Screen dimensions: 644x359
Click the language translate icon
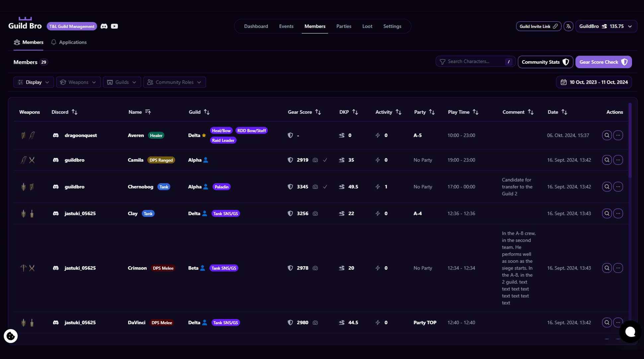[x=568, y=26]
